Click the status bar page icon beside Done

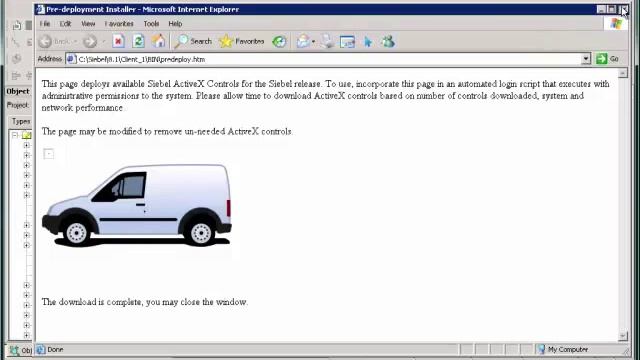[40, 349]
